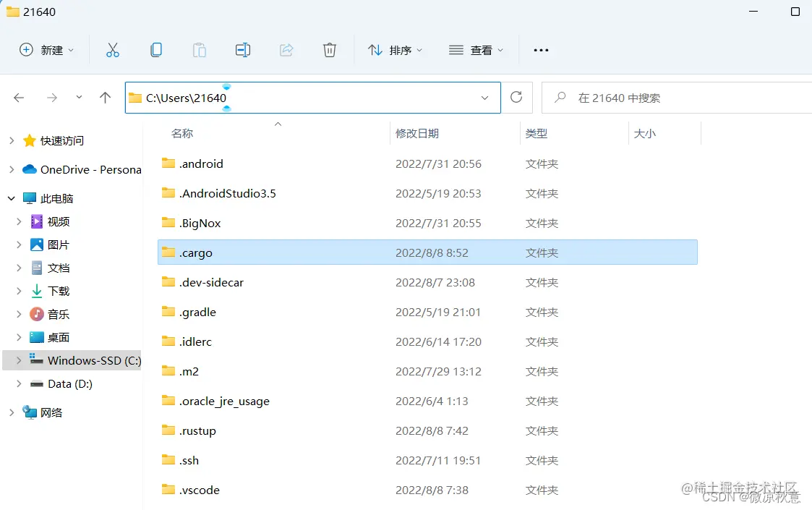Collapse the 此电脑 tree item
Screen dimensions: 812x510
[11, 197]
